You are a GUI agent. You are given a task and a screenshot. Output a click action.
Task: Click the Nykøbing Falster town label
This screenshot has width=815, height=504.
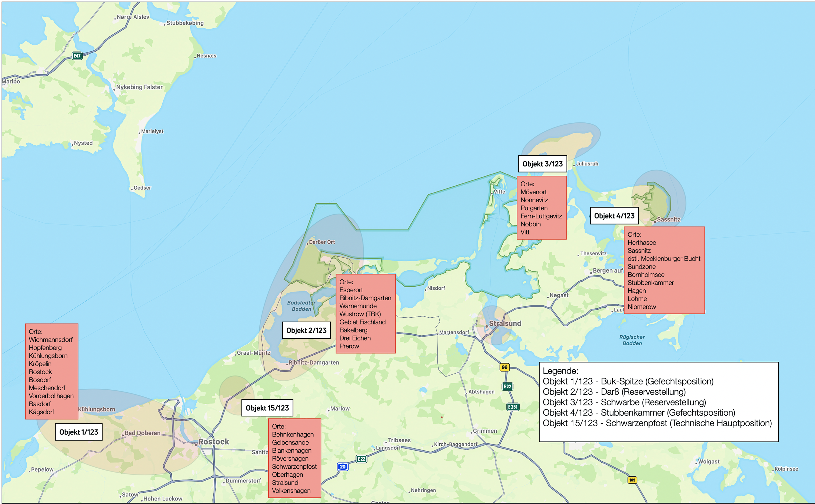click(x=139, y=87)
